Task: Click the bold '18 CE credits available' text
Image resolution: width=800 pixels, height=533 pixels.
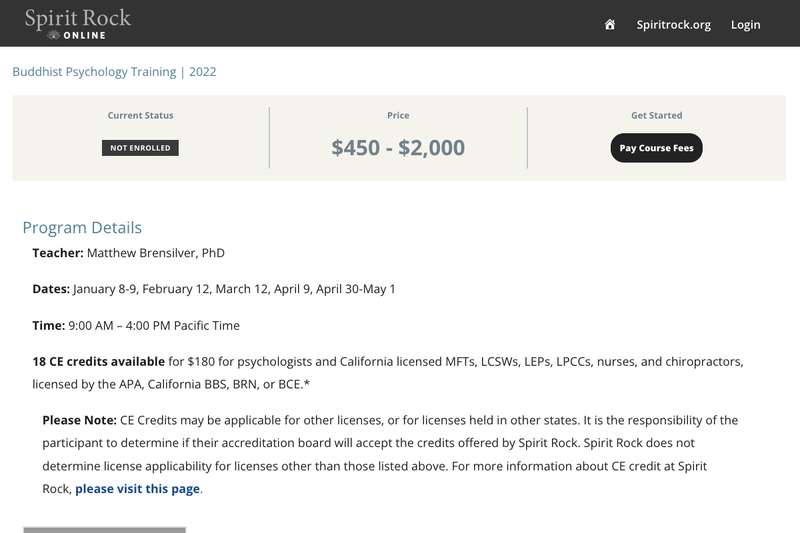Action: (x=98, y=362)
